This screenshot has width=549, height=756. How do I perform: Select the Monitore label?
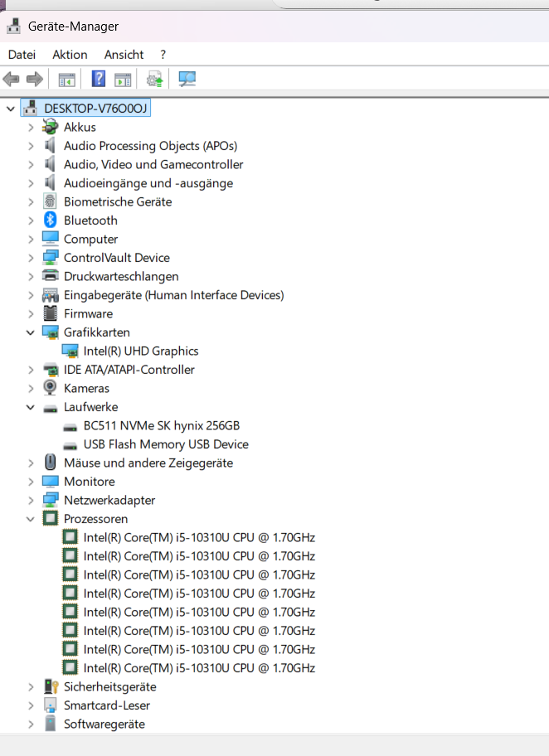(x=90, y=481)
